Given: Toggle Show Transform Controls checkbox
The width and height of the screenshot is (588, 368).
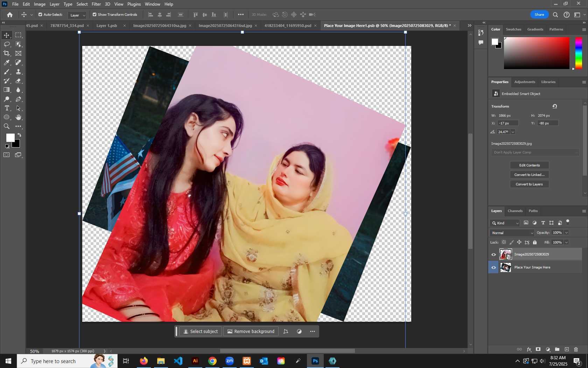Looking at the screenshot, I should tap(94, 15).
